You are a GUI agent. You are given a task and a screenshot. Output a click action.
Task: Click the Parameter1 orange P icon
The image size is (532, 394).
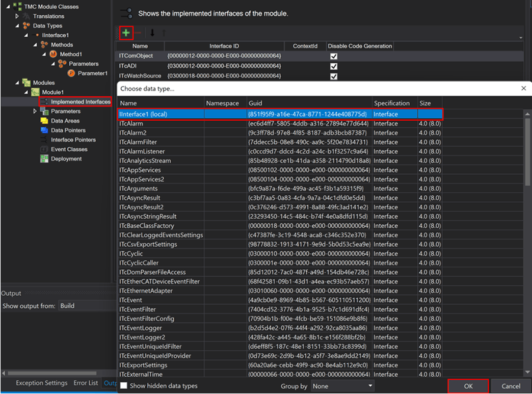point(72,73)
